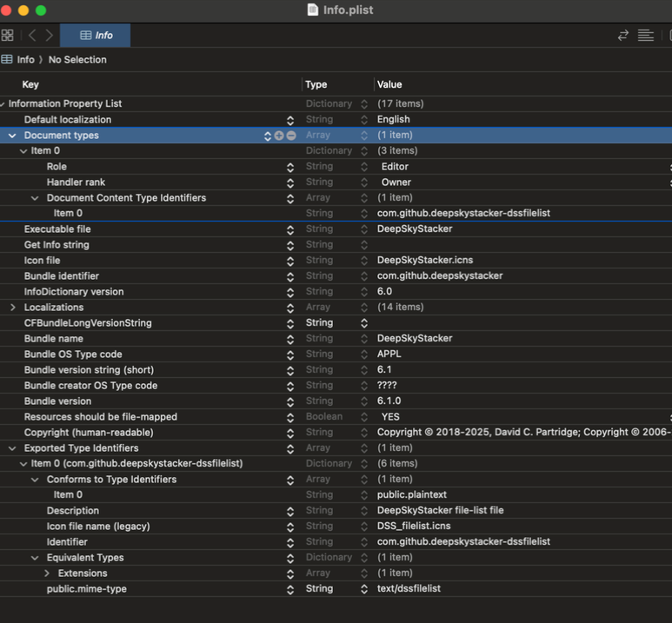This screenshot has height=623, width=672.
Task: Open key stepper for Resources should be file-mapped
Action: pos(290,417)
